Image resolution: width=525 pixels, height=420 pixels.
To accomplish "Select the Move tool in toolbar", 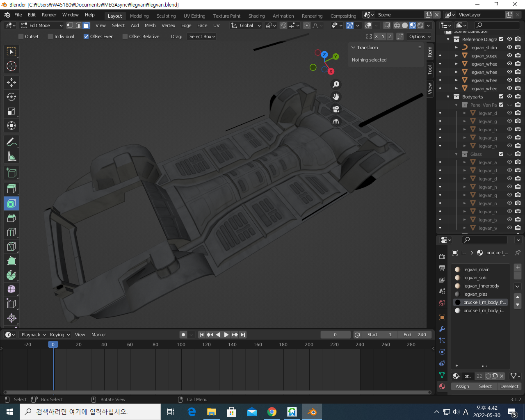I will pos(11,82).
